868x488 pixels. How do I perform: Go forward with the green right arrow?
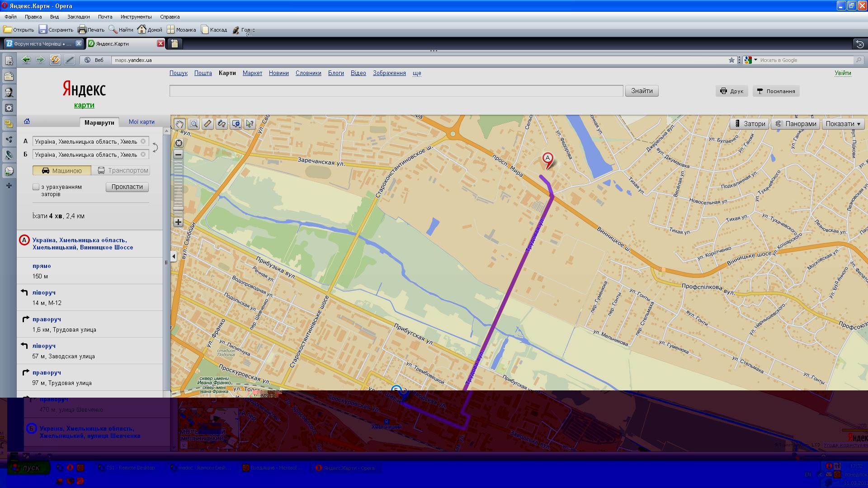pos(40,60)
